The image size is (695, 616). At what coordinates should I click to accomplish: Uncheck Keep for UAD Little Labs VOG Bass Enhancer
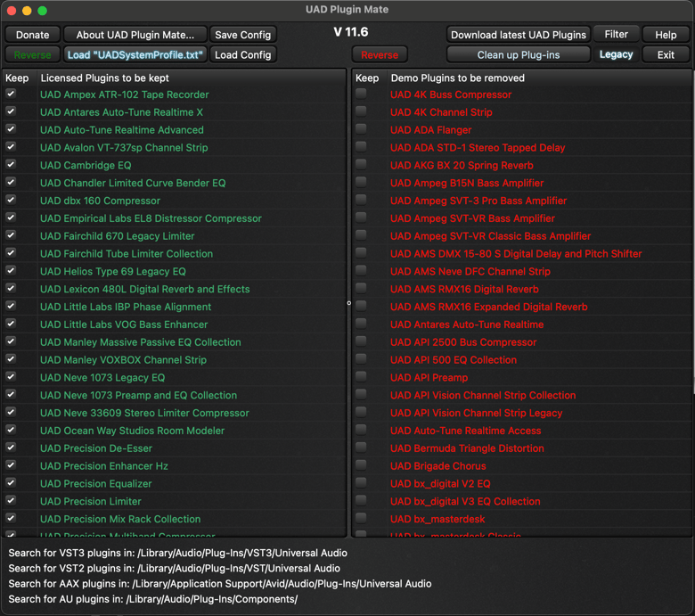11,324
